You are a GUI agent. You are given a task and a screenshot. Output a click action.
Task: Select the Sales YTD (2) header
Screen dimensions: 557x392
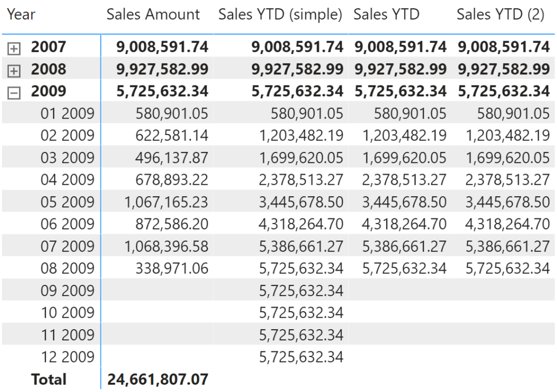(500, 15)
